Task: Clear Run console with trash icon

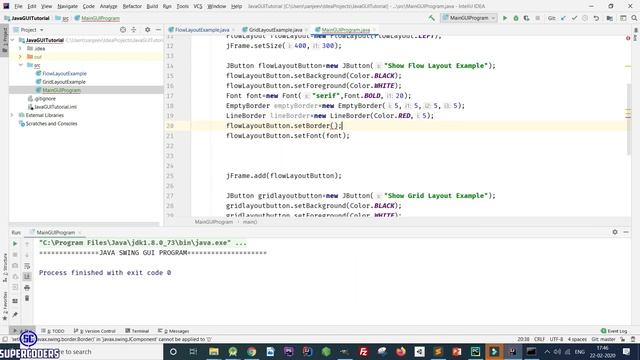Action: (x=27, y=298)
